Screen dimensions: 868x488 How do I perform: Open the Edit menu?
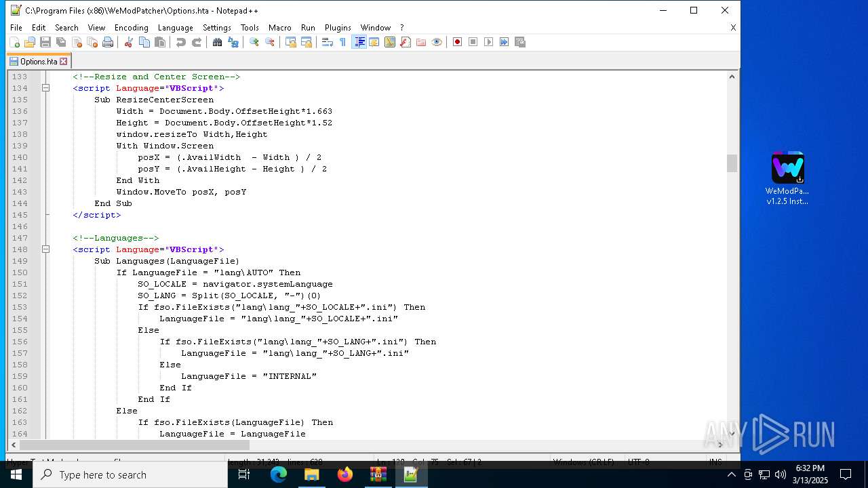39,28
